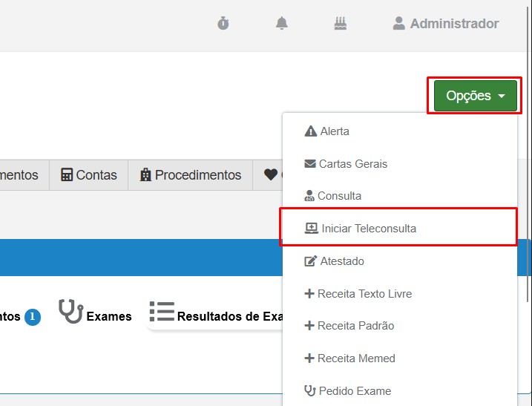
Task: Open the notifications bell icon
Action: (x=282, y=24)
